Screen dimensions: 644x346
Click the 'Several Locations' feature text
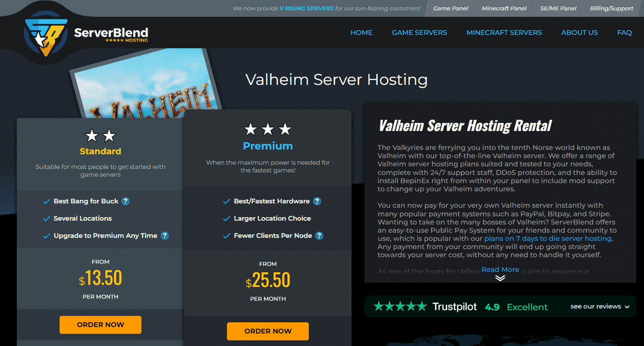point(83,218)
